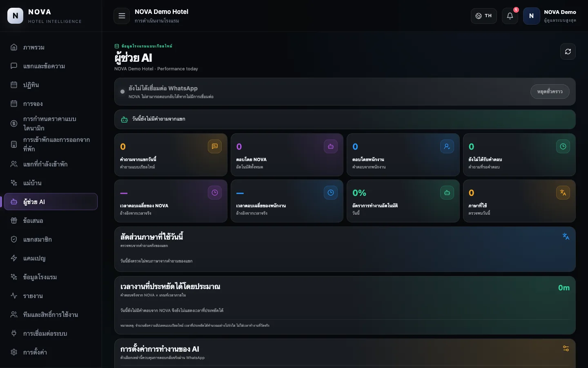The height and width of the screenshot is (368, 588).
Task: Click the chat icon on the guest questions card
Action: (x=215, y=146)
